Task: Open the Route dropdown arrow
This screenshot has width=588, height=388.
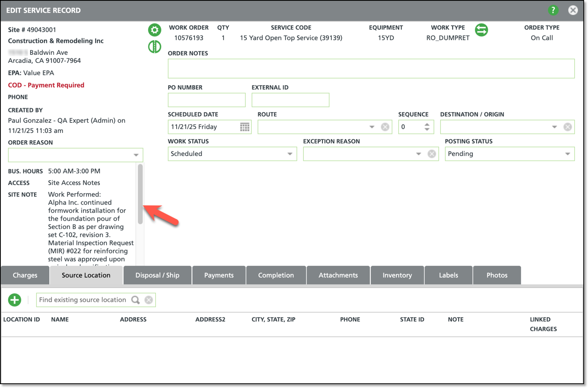Action: [x=372, y=127]
